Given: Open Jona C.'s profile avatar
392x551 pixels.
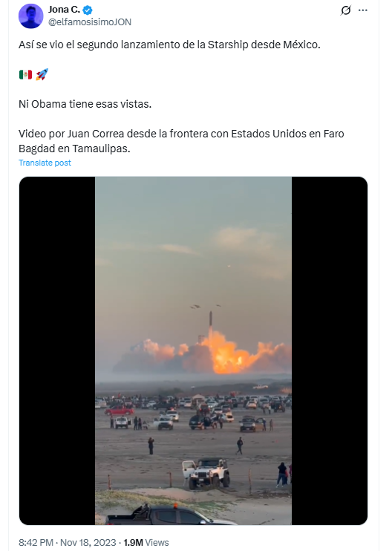Looking at the screenshot, I should point(31,16).
